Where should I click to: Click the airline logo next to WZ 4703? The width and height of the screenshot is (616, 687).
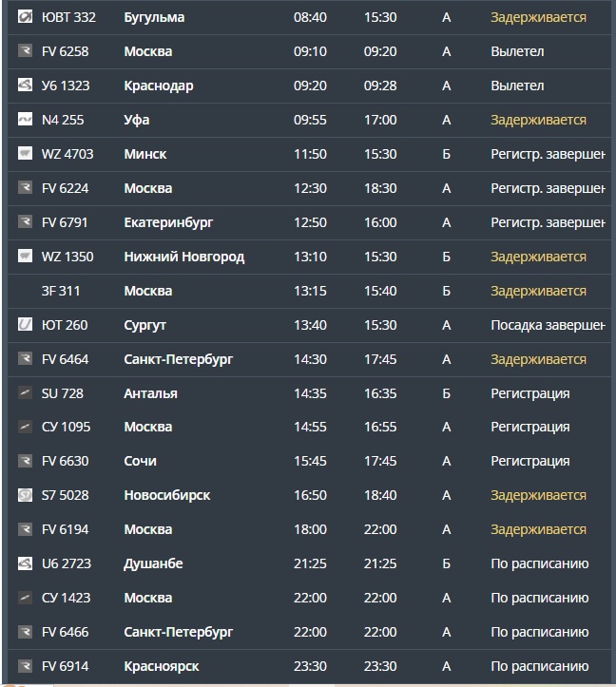coord(25,153)
